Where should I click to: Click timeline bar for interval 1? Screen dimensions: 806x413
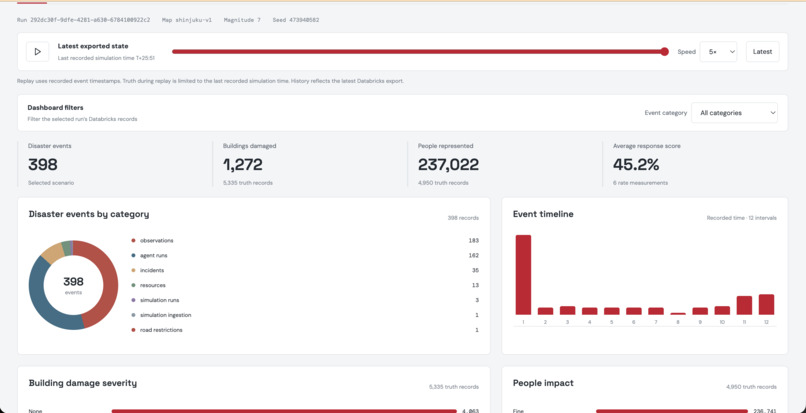[523, 275]
